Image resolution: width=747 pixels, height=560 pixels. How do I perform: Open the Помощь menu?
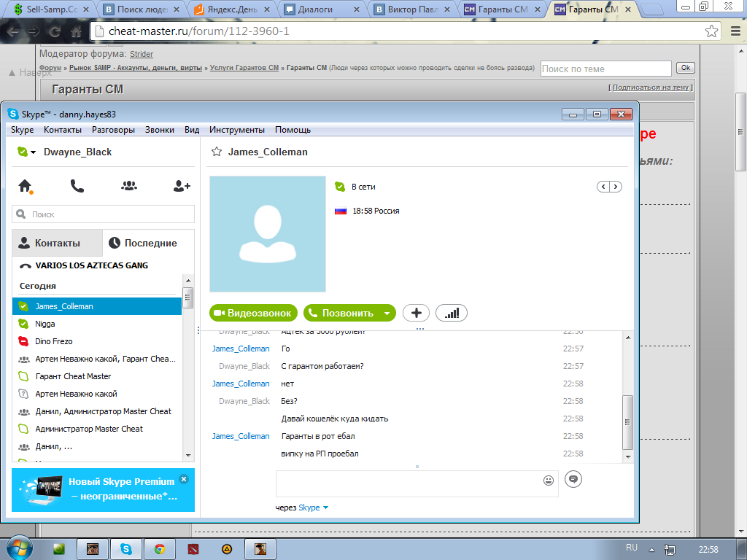[293, 130]
